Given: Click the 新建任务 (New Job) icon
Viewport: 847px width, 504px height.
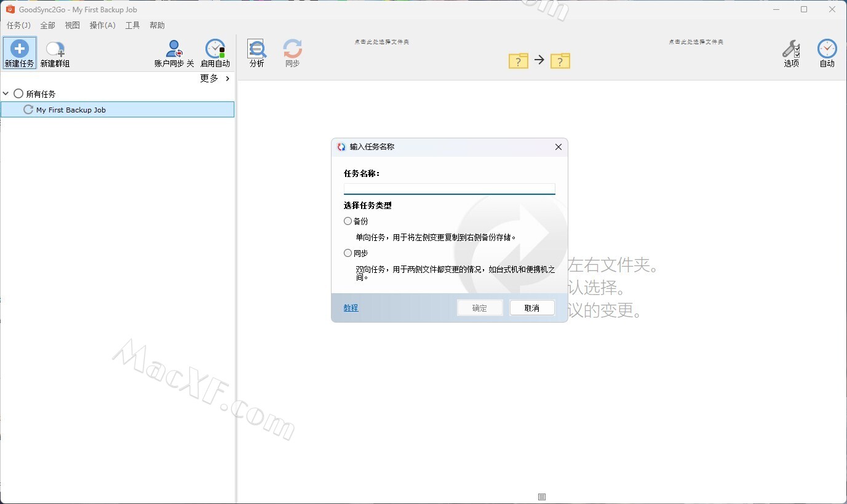Looking at the screenshot, I should coord(20,49).
